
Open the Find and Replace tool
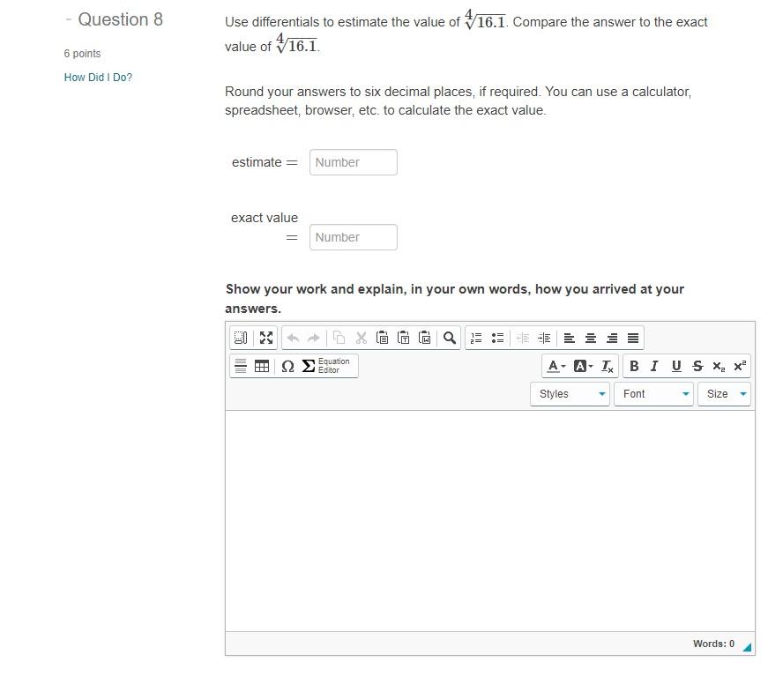pyautogui.click(x=449, y=338)
